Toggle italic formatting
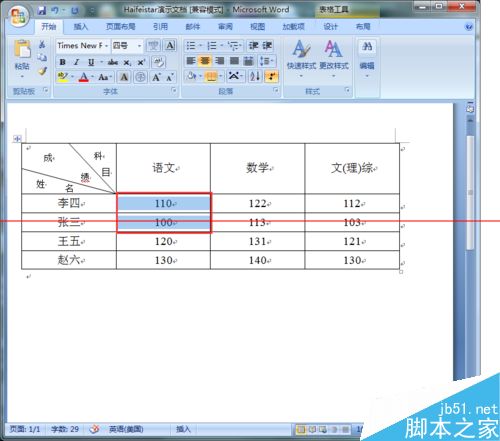500x441 pixels. pos(76,62)
